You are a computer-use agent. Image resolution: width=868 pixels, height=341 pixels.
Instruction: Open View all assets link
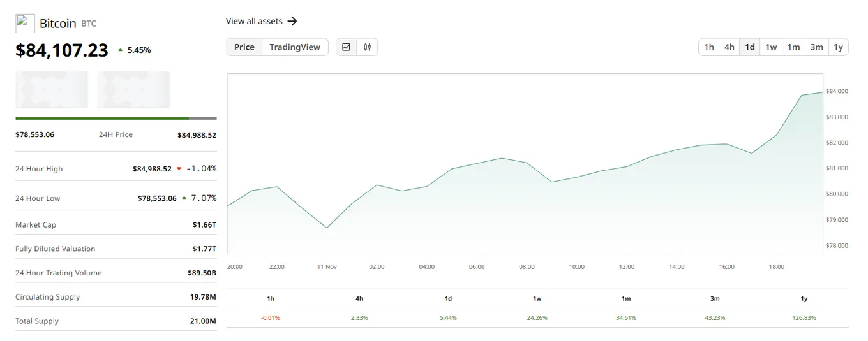(262, 21)
